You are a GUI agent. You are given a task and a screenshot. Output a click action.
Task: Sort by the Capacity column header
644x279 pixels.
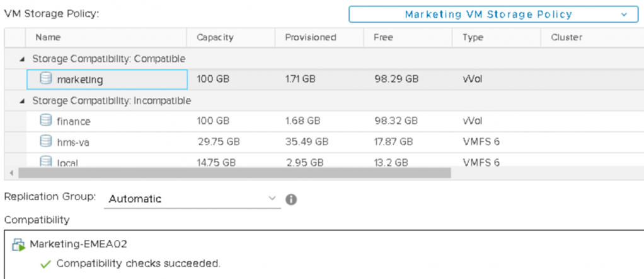(215, 37)
